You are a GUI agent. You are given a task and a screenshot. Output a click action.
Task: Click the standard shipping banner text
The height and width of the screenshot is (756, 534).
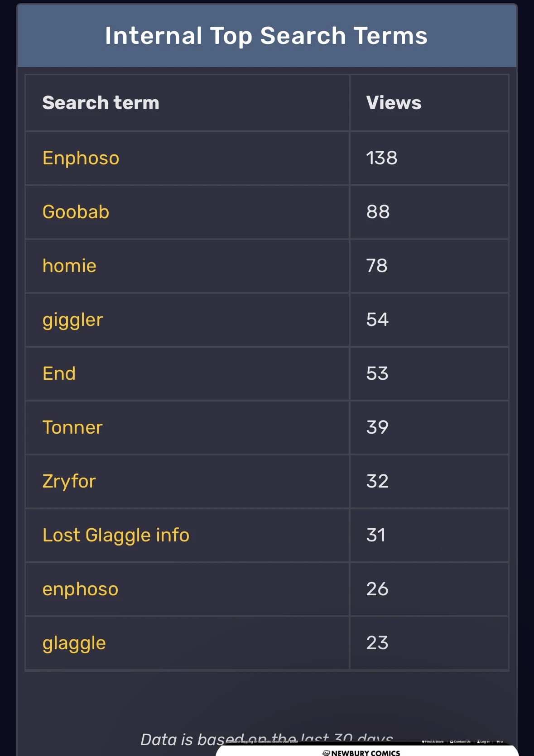(262, 742)
